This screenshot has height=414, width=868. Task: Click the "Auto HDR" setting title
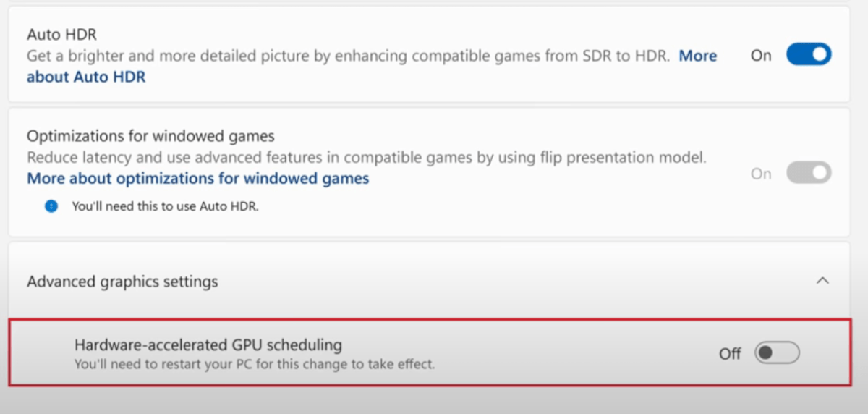tap(61, 34)
